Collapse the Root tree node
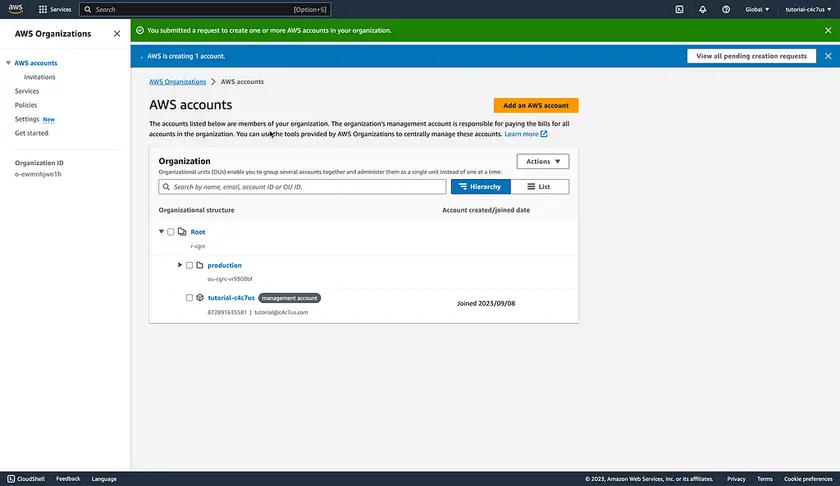The width and height of the screenshot is (840, 486). [161, 231]
